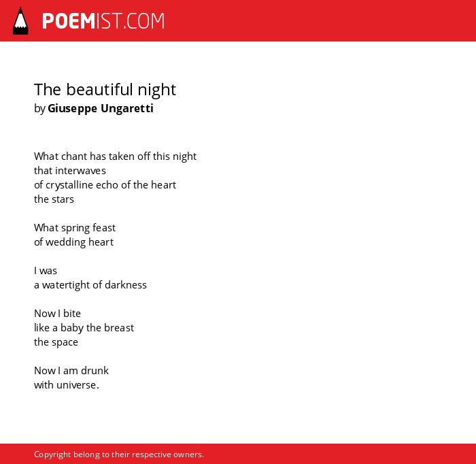Click the line Now I bite
Viewport: 476px width, 464px height.
tap(57, 314)
